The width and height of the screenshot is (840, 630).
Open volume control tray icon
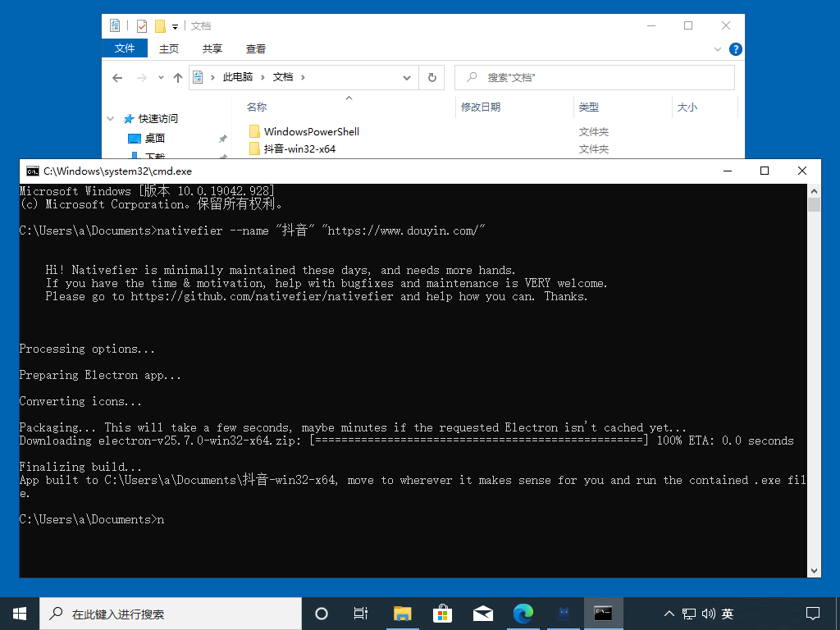pos(708,614)
